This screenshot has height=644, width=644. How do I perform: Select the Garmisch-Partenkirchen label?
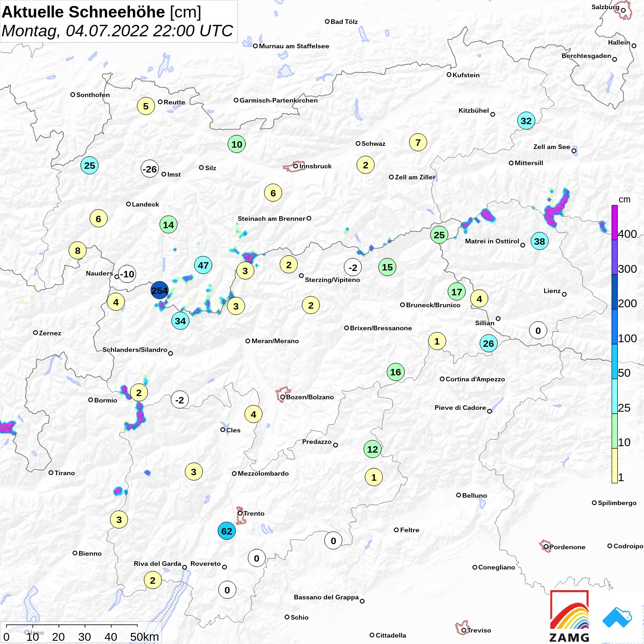click(x=279, y=100)
